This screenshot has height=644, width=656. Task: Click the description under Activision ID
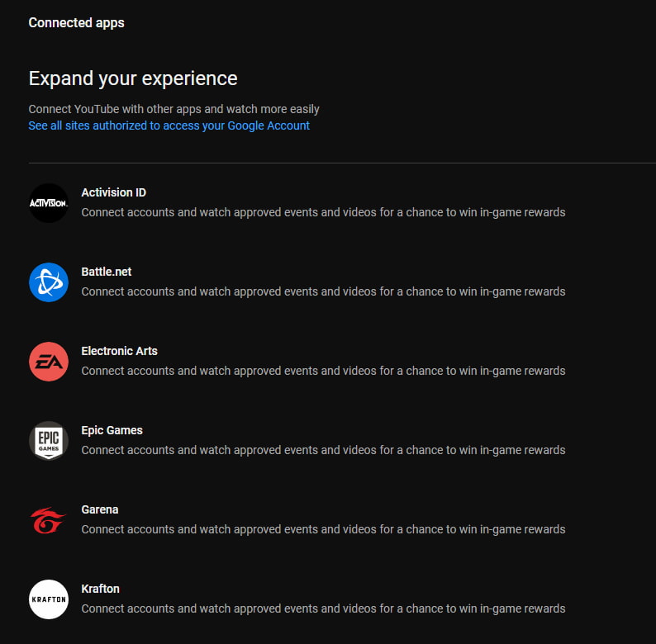(x=323, y=212)
